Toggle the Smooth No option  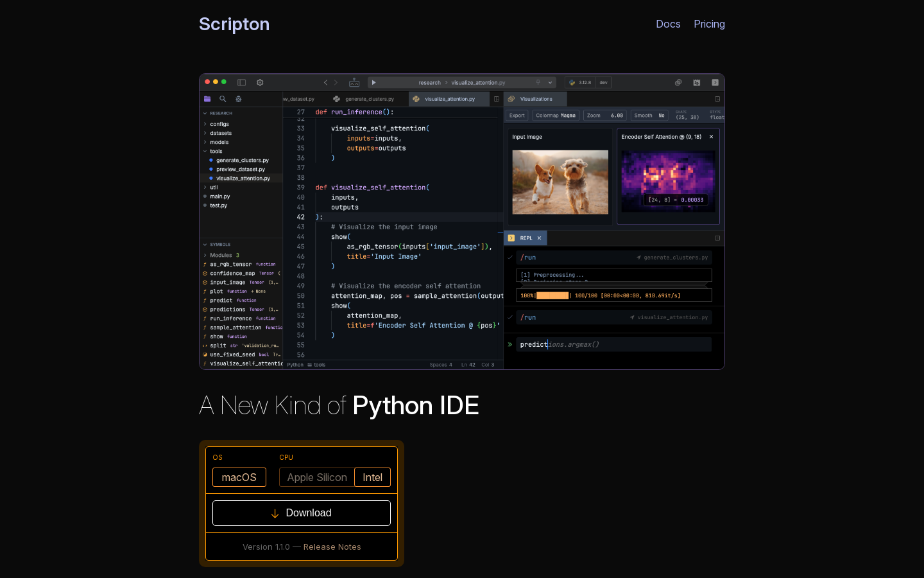pyautogui.click(x=649, y=116)
